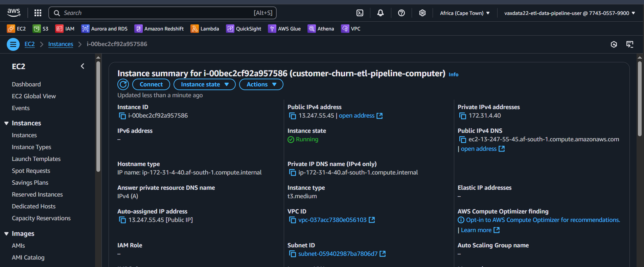Open address link under Public IPv4 DNS
The height and width of the screenshot is (267, 644).
(483, 149)
